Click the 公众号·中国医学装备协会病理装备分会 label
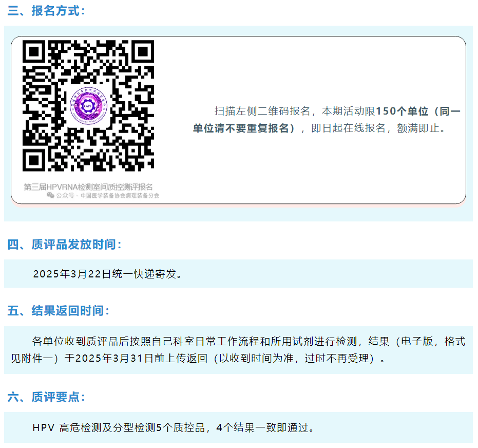 (x=108, y=195)
